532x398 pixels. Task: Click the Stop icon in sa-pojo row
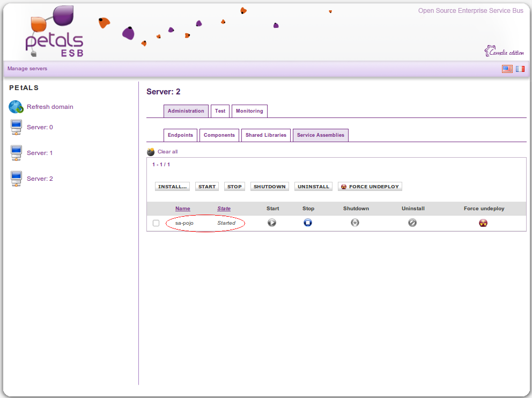coord(308,223)
